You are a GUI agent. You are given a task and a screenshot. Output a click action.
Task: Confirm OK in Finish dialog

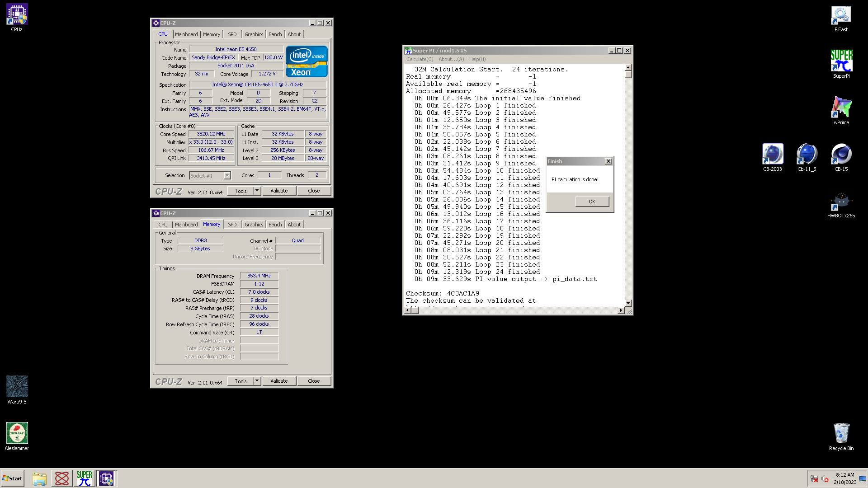click(592, 202)
